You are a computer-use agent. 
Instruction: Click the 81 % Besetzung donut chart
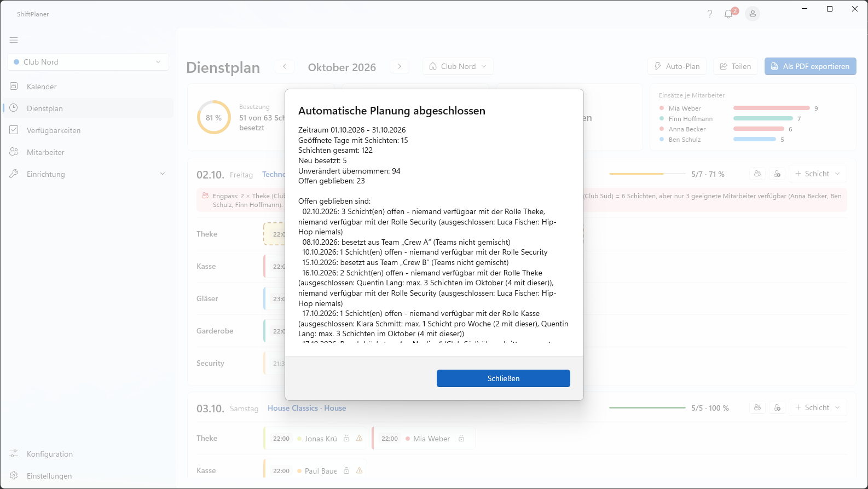point(214,117)
